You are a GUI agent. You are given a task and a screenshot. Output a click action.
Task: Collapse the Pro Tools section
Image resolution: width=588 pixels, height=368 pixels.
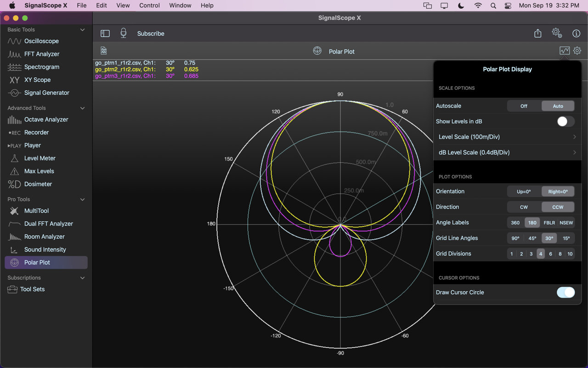pos(82,199)
